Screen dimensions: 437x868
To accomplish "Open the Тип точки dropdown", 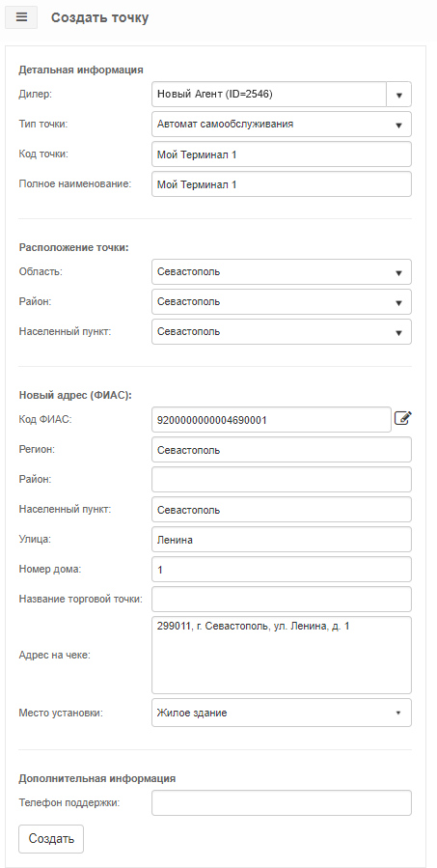I will point(282,125).
